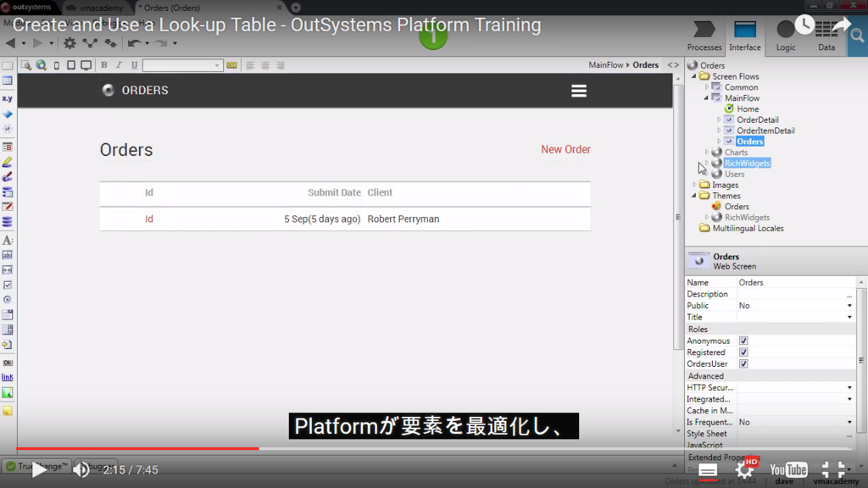
Task: Uncheck the Anonymous role checkbox
Action: coord(743,340)
